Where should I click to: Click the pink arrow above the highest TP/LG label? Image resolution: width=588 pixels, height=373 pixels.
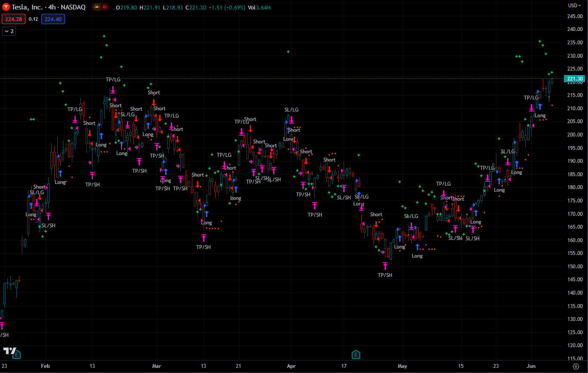click(113, 90)
